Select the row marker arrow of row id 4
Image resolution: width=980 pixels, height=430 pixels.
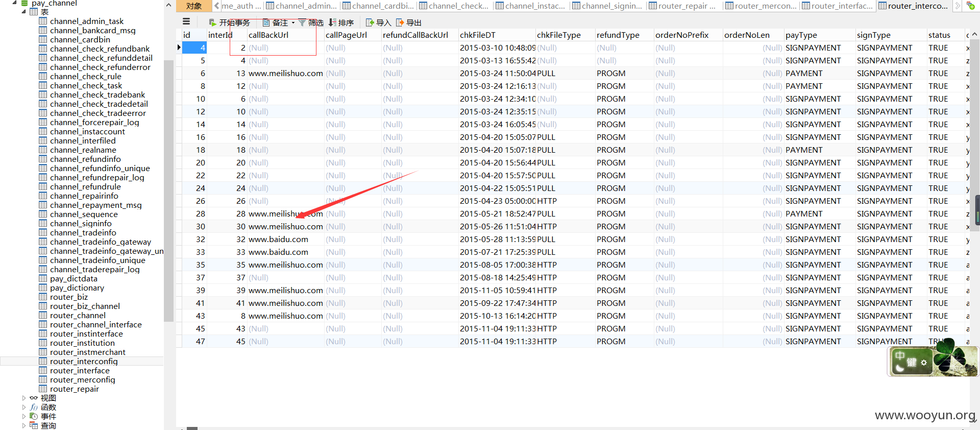[x=179, y=47]
